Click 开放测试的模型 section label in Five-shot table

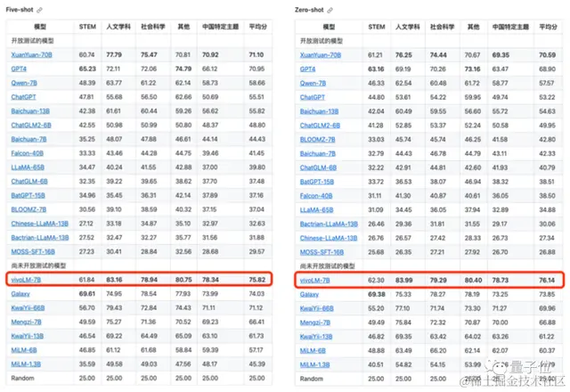[x=32, y=41]
